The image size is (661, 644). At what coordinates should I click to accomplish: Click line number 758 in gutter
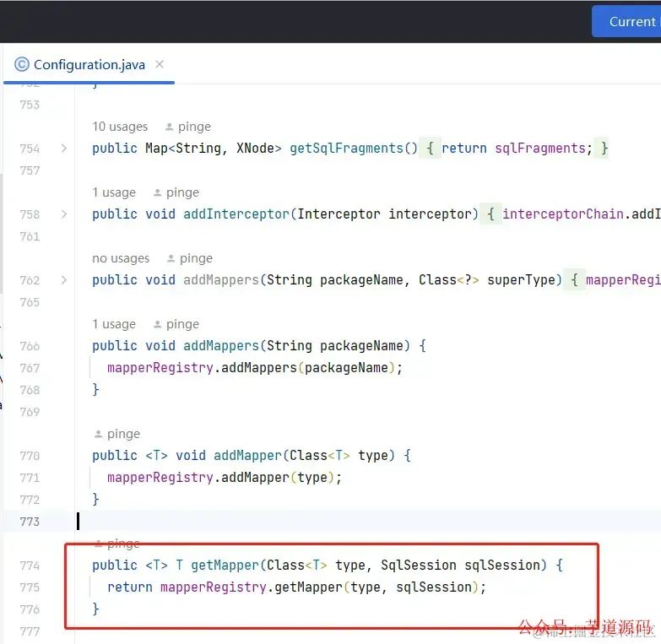[x=30, y=214]
